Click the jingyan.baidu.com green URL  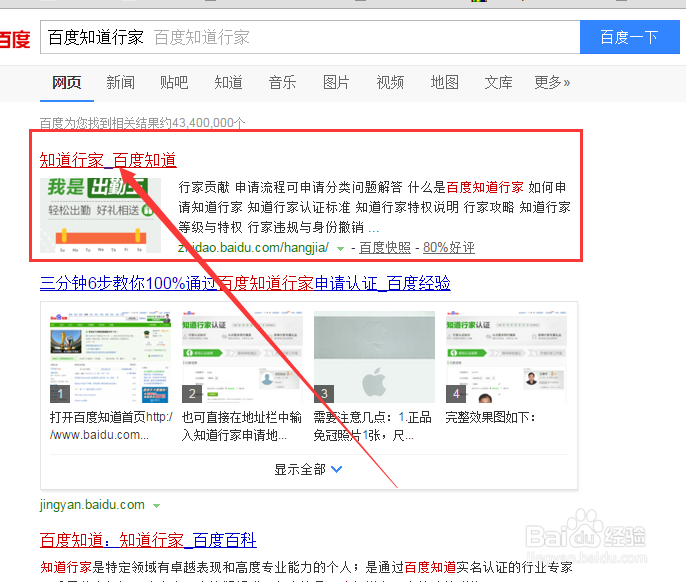pyautogui.click(x=92, y=505)
